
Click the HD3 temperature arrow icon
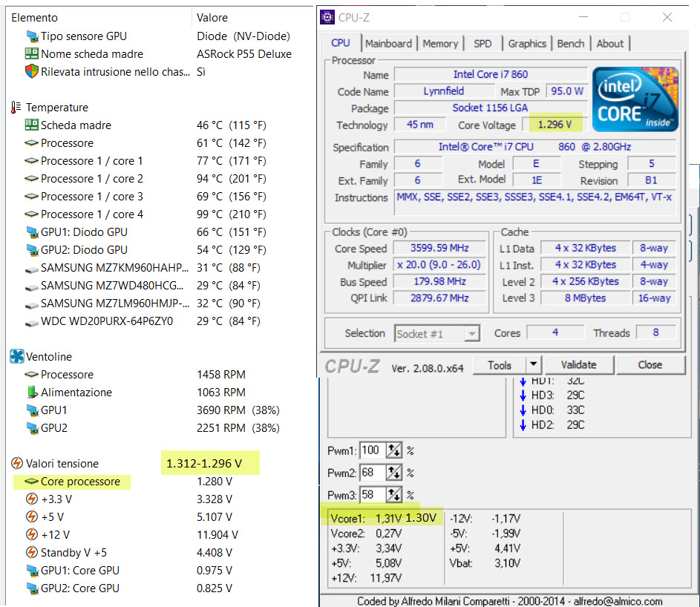coord(523,396)
